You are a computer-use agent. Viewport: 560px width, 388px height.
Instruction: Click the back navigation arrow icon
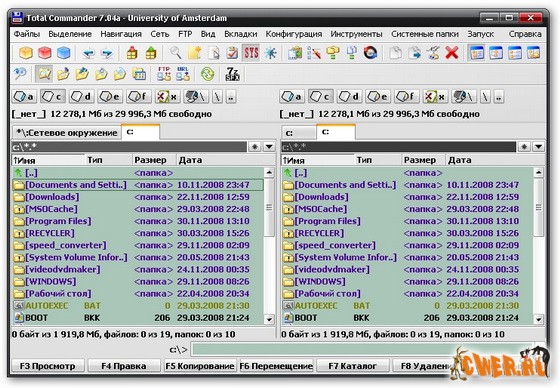pos(88,53)
